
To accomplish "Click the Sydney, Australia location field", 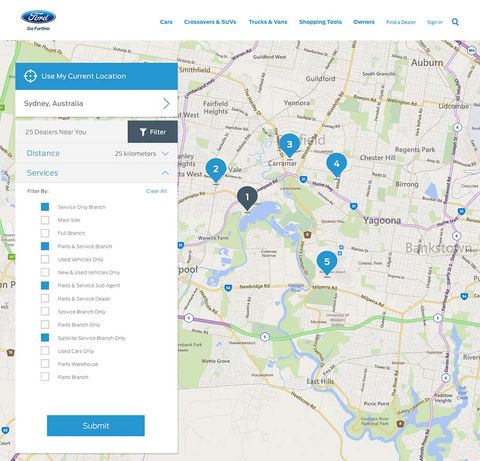I will click(96, 103).
